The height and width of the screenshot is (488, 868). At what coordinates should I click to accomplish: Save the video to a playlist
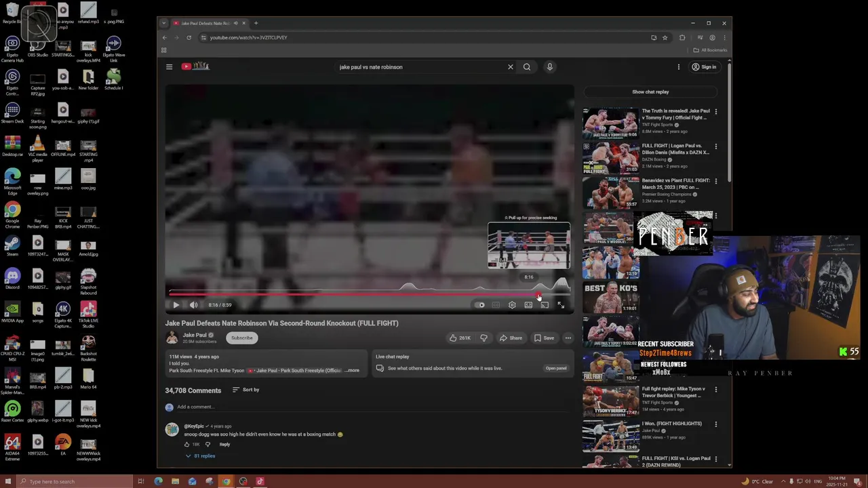pos(544,338)
